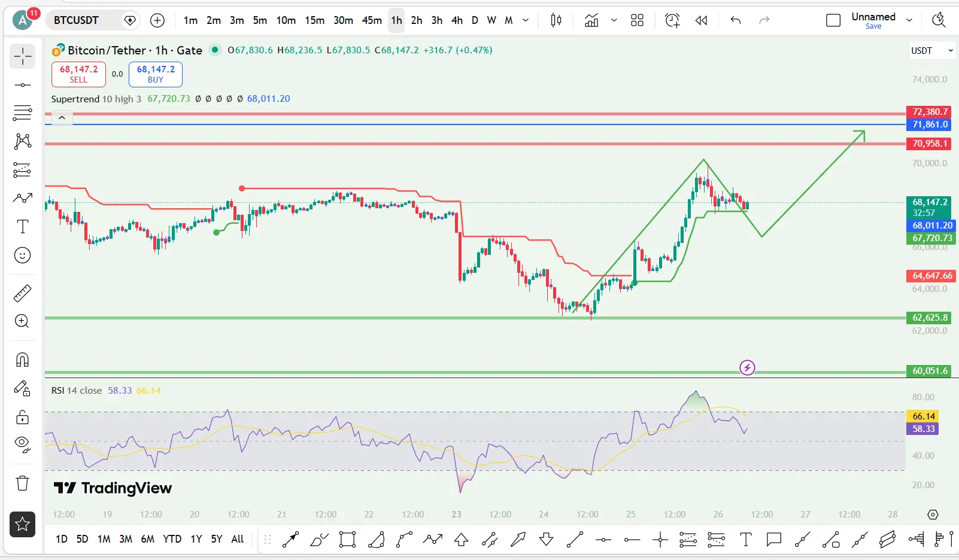Select the 1h timeframe

(x=396, y=20)
